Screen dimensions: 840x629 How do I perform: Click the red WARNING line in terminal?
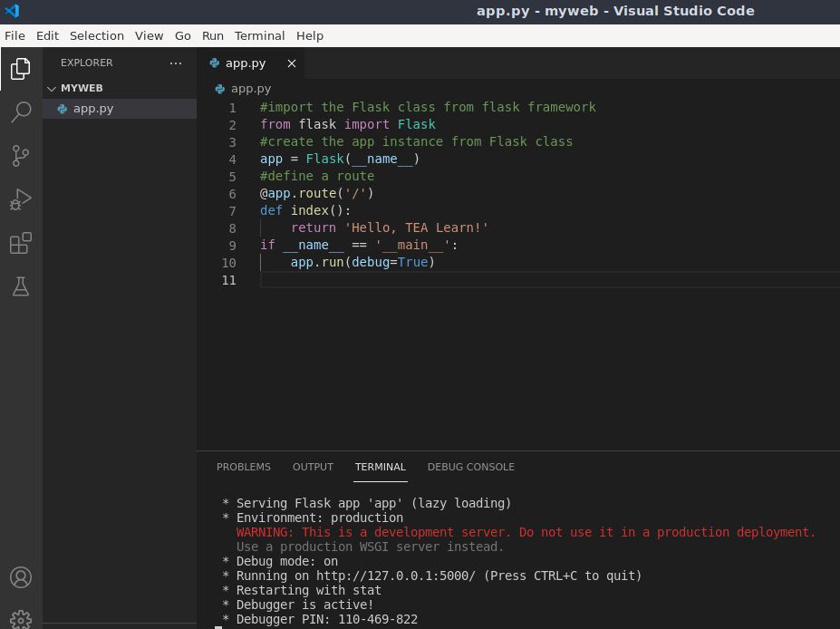coord(526,533)
